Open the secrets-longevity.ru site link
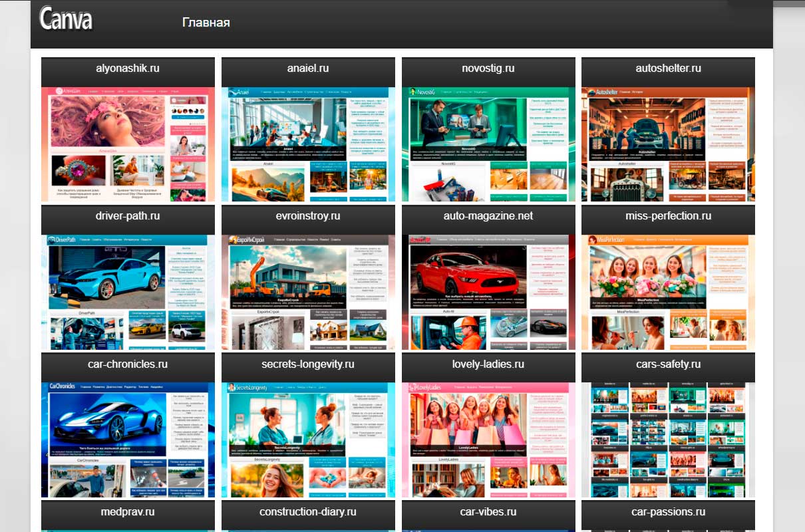The width and height of the screenshot is (805, 532). (307, 364)
